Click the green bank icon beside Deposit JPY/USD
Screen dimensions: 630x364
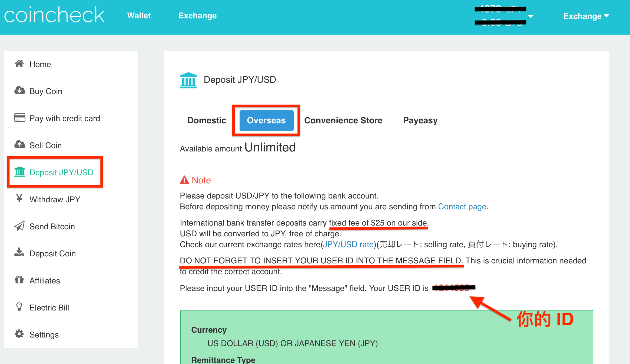click(x=20, y=172)
